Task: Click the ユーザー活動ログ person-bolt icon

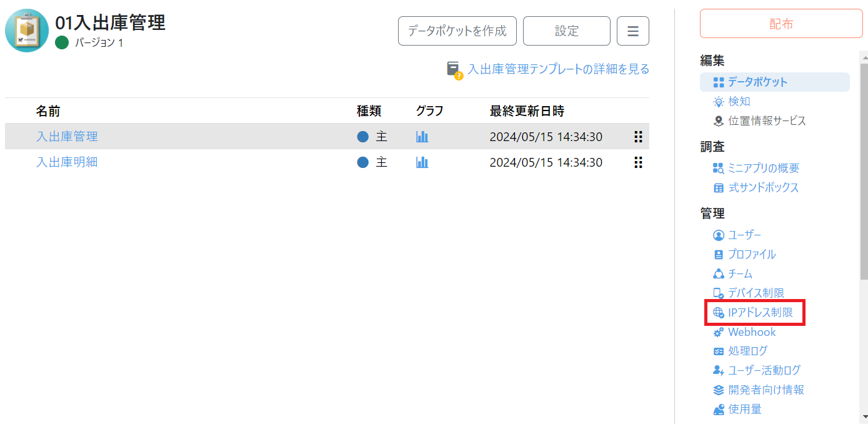Action: (719, 371)
